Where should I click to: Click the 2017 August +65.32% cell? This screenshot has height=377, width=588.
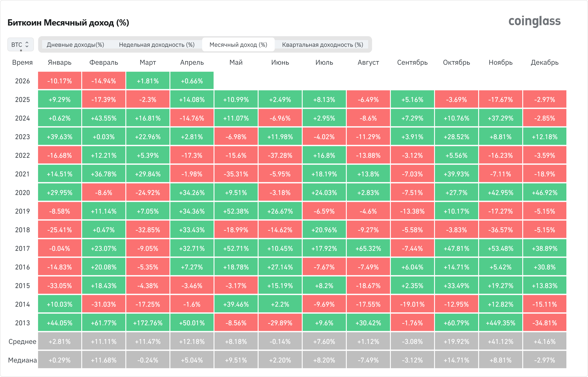click(x=368, y=248)
